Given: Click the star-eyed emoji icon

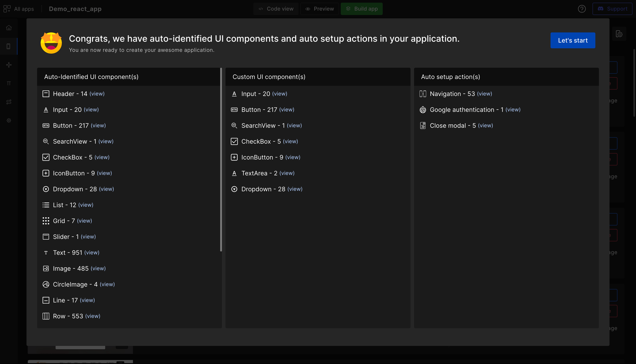Looking at the screenshot, I should (51, 43).
